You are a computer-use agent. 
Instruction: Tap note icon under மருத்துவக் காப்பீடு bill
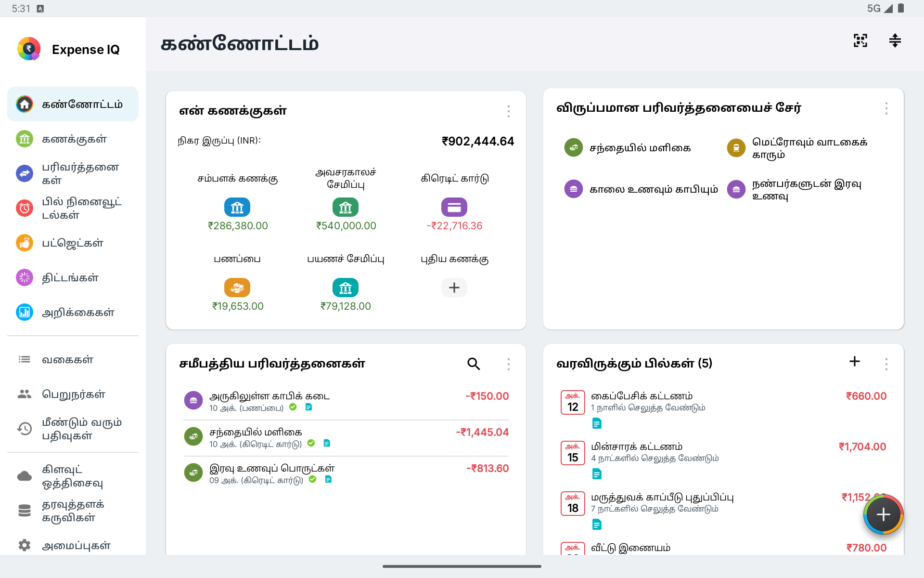pos(597,525)
